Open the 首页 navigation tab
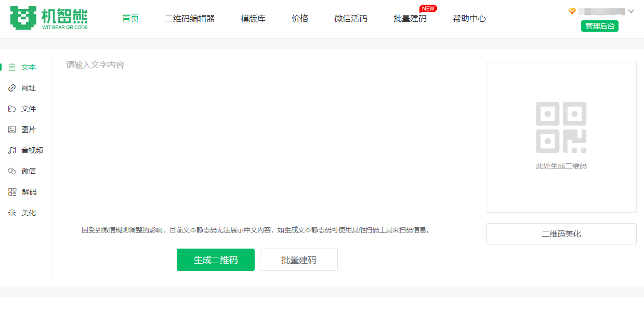The image size is (644, 324). click(x=130, y=19)
